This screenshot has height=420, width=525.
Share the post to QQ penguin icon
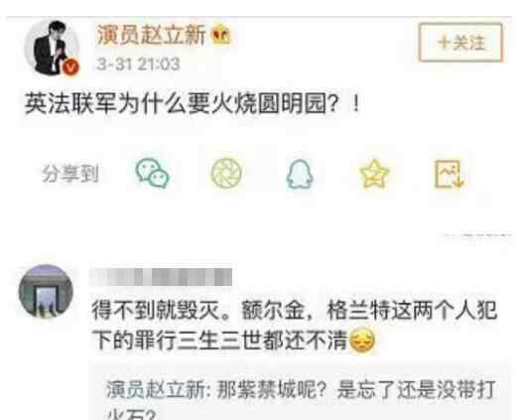click(x=300, y=174)
